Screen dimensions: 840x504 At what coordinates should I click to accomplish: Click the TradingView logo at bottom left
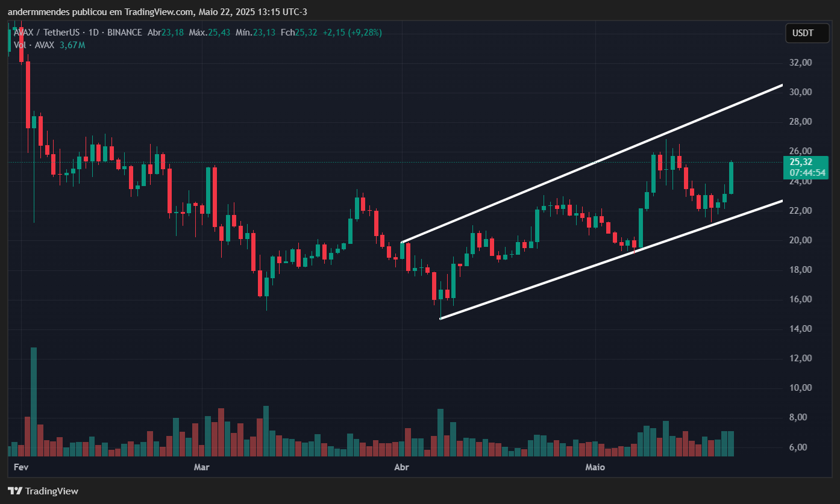click(43, 491)
